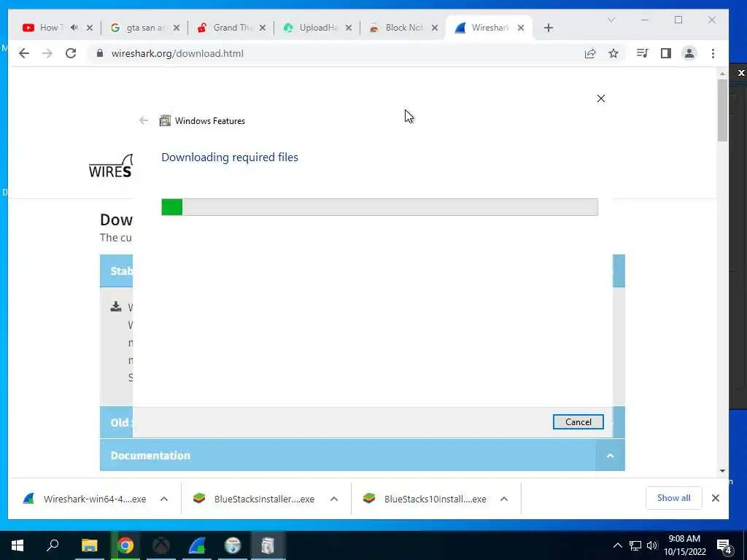Cancel the Windows Features download
Screen dimensions: 747x560
[578, 422]
